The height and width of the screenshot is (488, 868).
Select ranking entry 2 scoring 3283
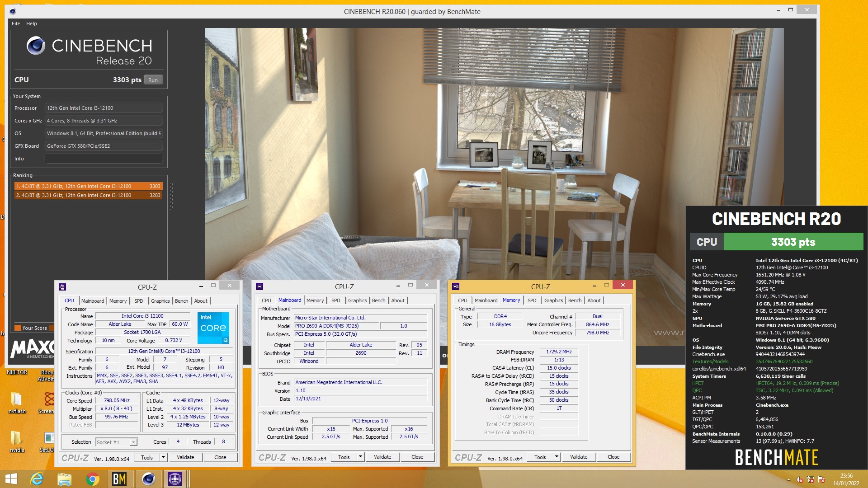click(x=88, y=195)
